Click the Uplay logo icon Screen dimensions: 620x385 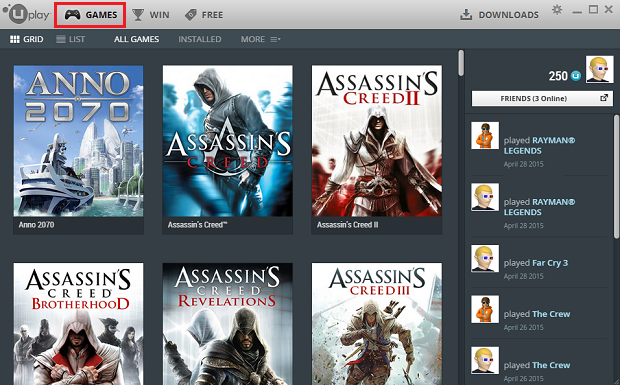26,14
